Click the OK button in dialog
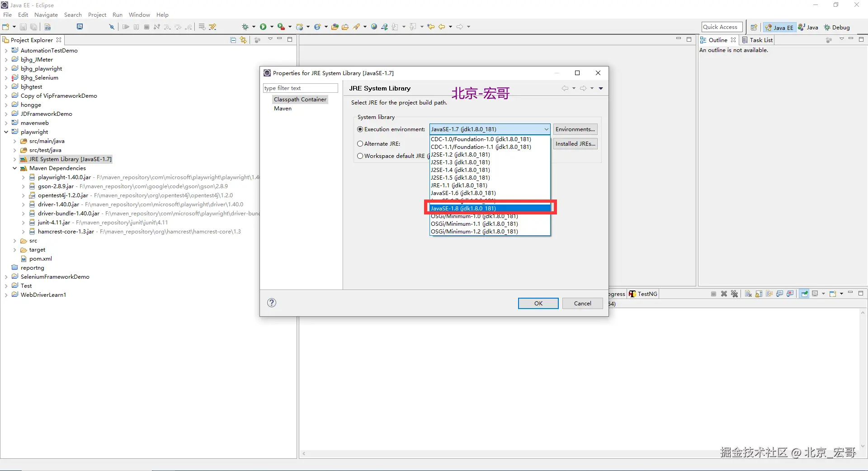Viewport: 868px width, 471px height. point(538,303)
